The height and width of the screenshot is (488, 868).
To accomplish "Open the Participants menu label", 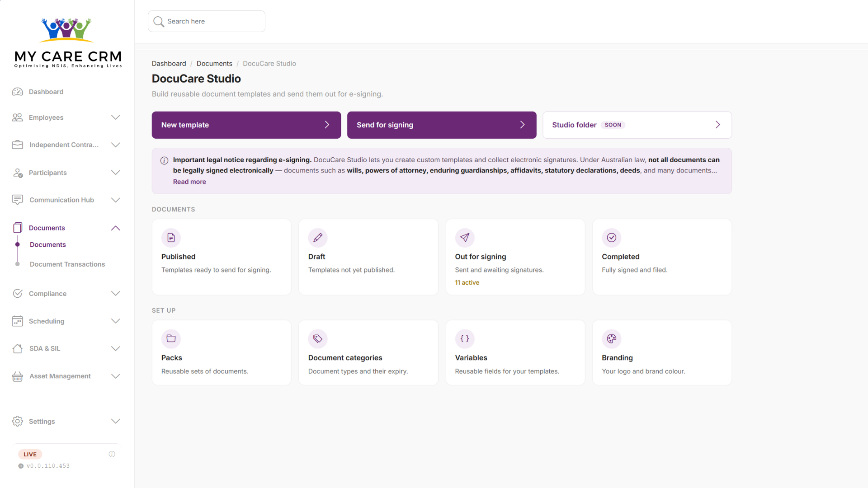I will (48, 173).
